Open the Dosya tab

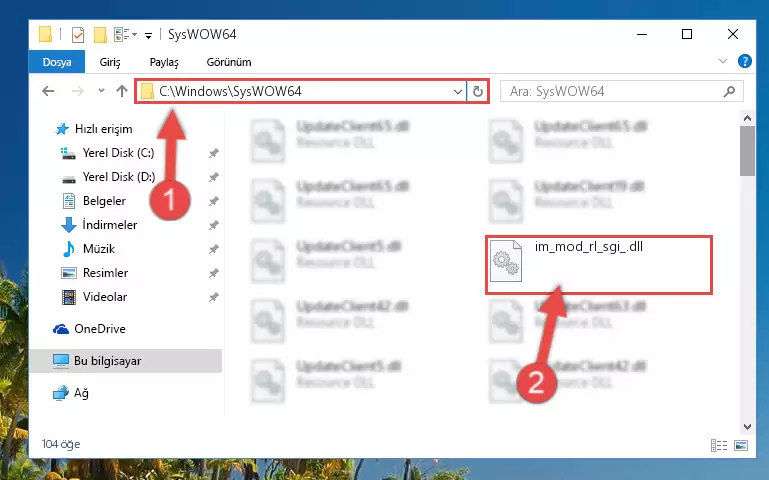tap(57, 62)
